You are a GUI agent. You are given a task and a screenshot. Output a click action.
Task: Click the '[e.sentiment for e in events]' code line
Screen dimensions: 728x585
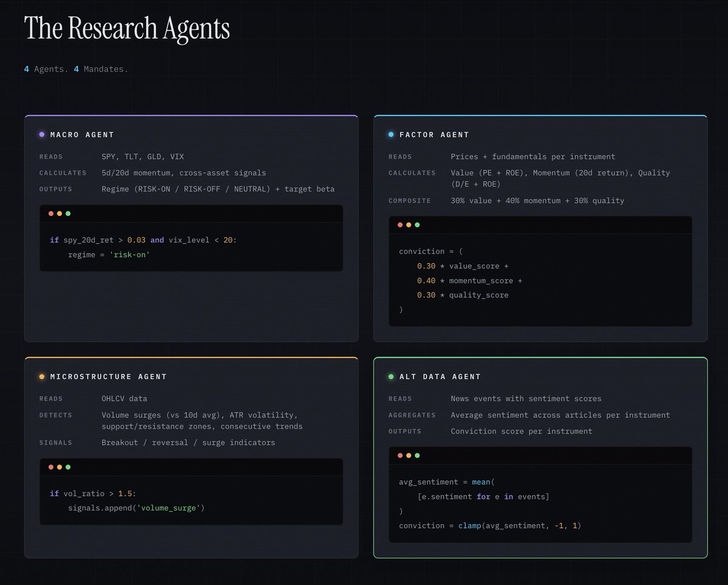click(x=483, y=496)
